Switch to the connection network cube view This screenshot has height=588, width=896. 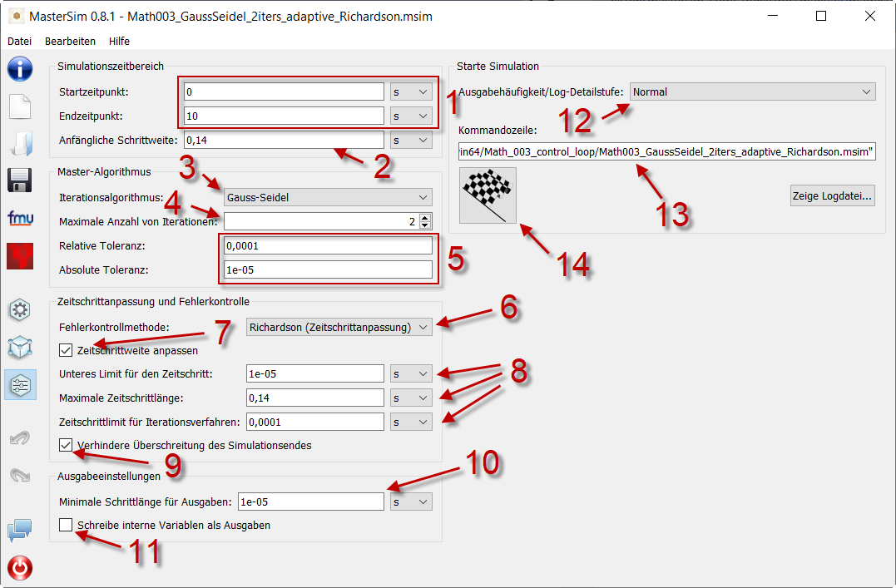coord(20,347)
